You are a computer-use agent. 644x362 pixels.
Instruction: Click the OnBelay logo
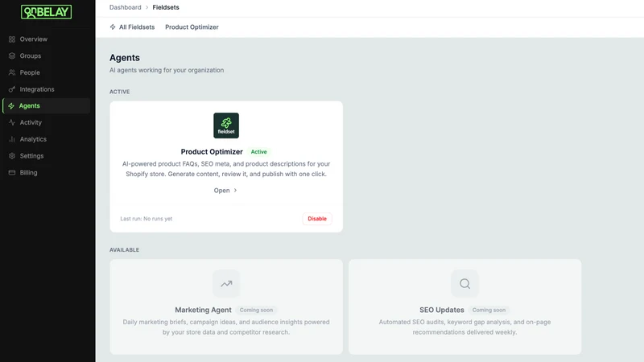(47, 12)
